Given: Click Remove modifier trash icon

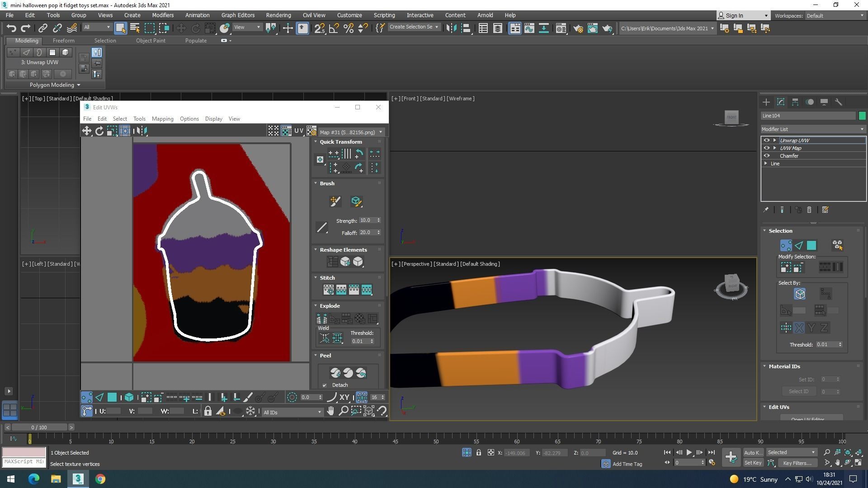Looking at the screenshot, I should pos(809,210).
